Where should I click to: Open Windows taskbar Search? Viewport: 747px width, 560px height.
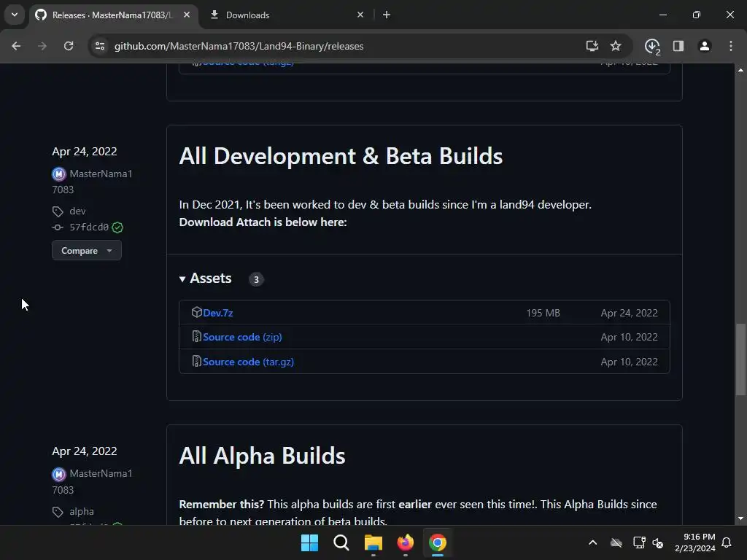tap(341, 542)
